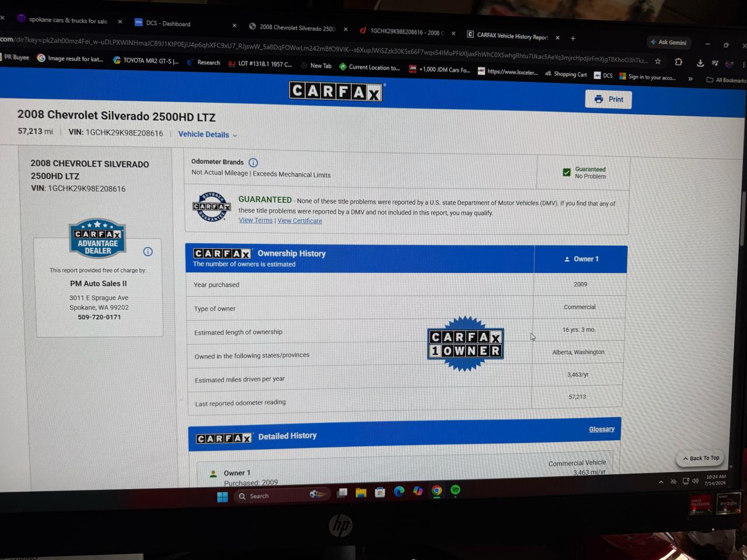Open the Shopping Cart bookmark

point(566,74)
